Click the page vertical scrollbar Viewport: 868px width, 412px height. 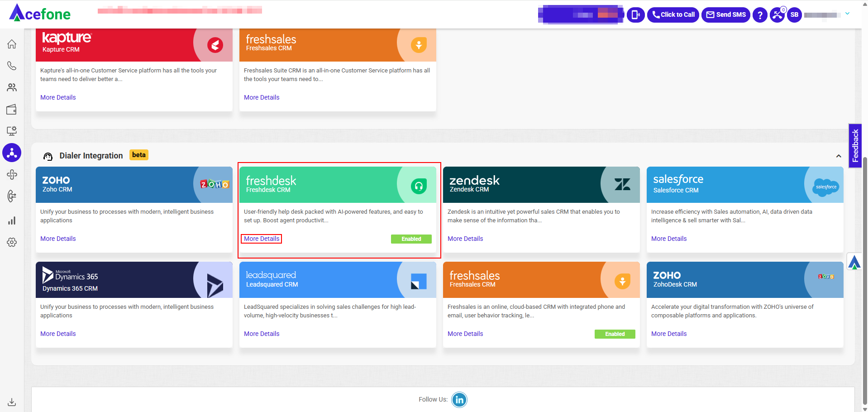point(865,281)
